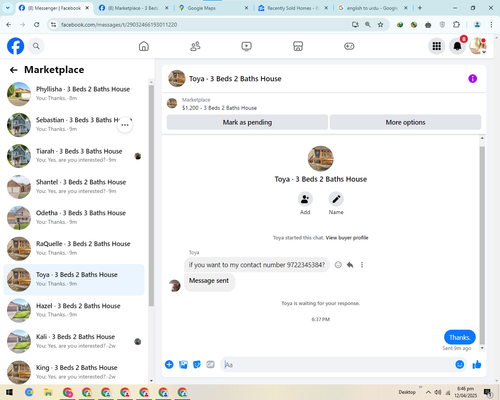Screen dimensions: 500x400
Task: Open Windows Start menu
Action: point(9,392)
